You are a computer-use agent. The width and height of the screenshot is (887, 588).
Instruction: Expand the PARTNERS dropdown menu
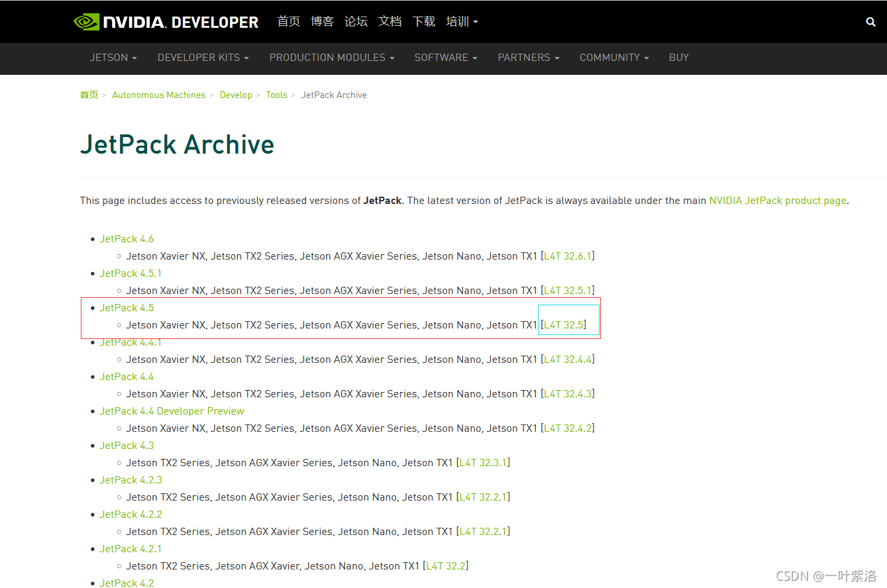(529, 58)
